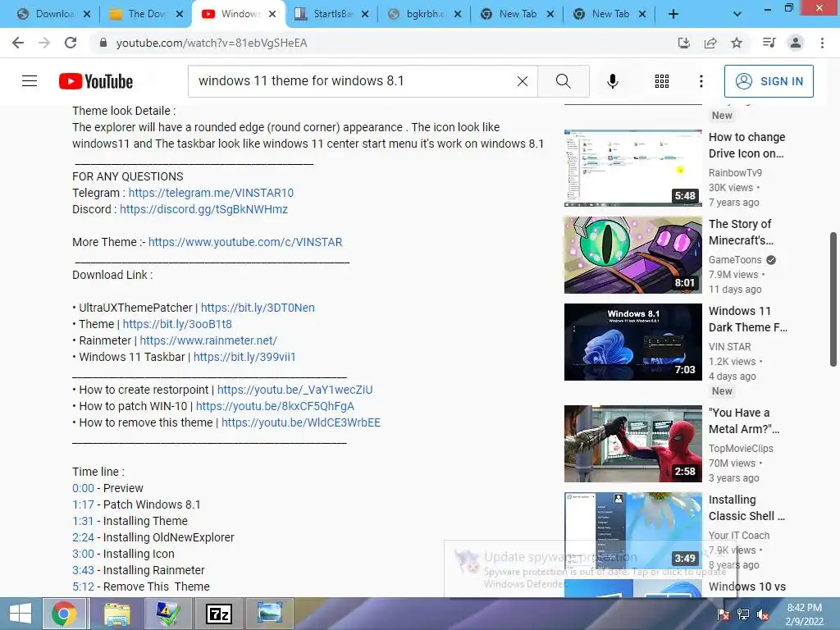The image size is (840, 630).
Task: Close the Windows YouTube tab
Action: [272, 15]
